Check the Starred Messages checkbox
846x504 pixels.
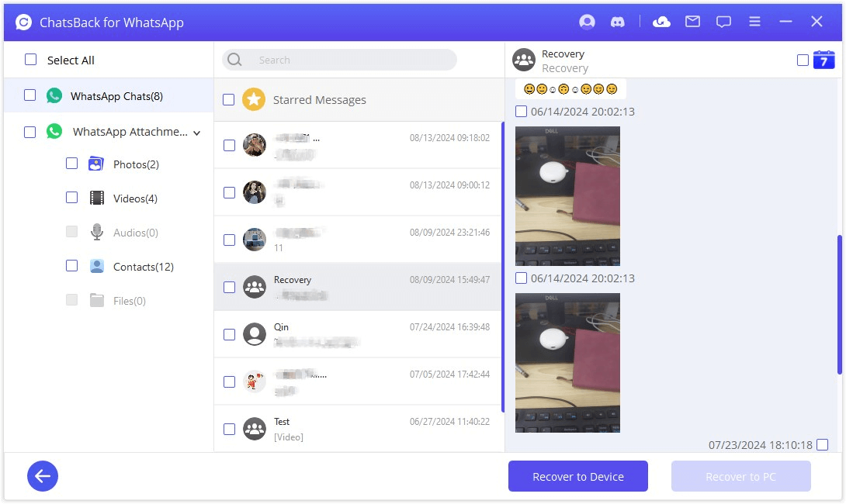[229, 100]
